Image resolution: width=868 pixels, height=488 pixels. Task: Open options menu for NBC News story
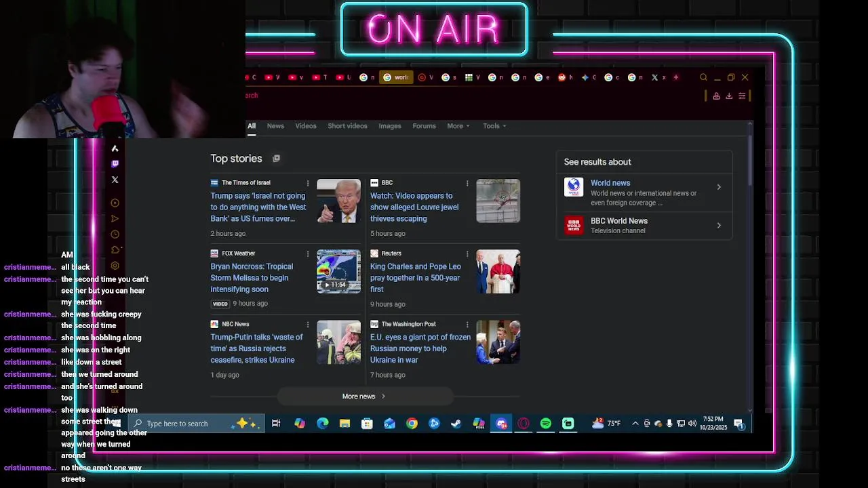(x=308, y=324)
